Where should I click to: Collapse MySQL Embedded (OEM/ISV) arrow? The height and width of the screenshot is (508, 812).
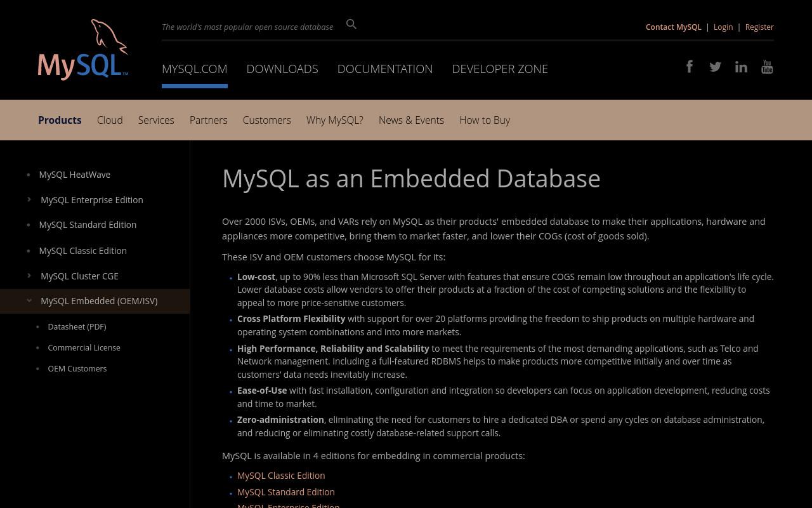[29, 301]
